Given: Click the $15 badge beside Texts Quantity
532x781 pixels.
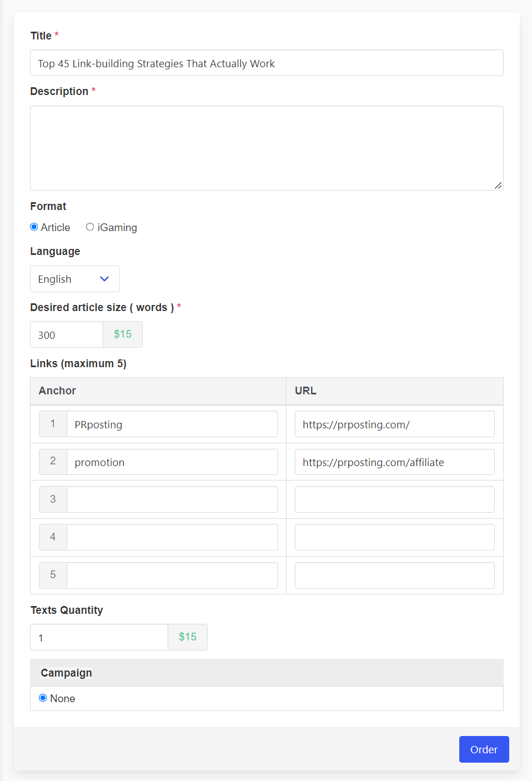Looking at the screenshot, I should pos(188,637).
